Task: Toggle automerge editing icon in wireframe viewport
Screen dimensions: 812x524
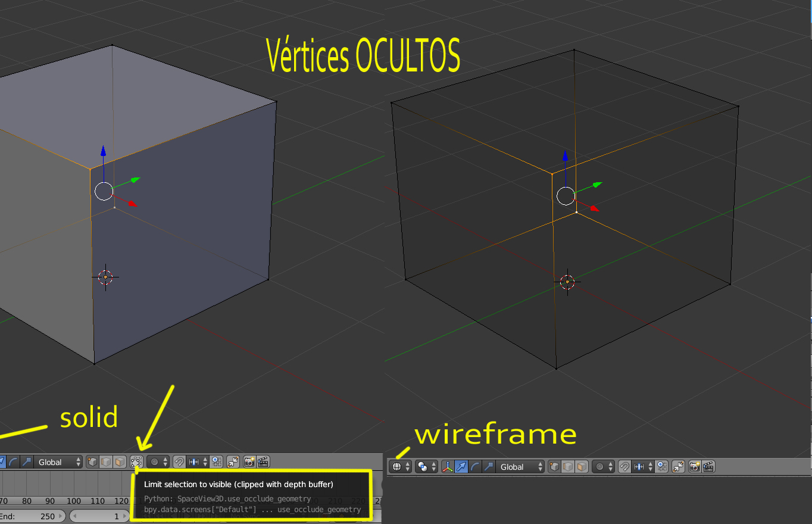Action: [x=678, y=467]
